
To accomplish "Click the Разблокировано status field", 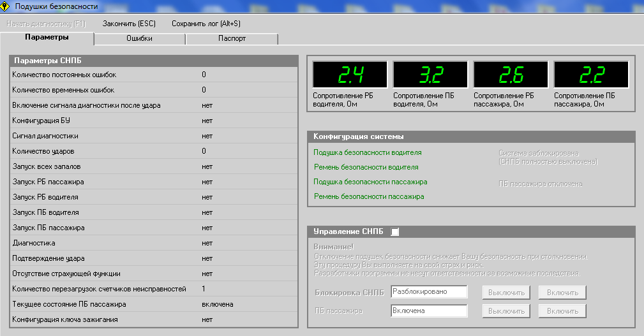I will click(429, 292).
